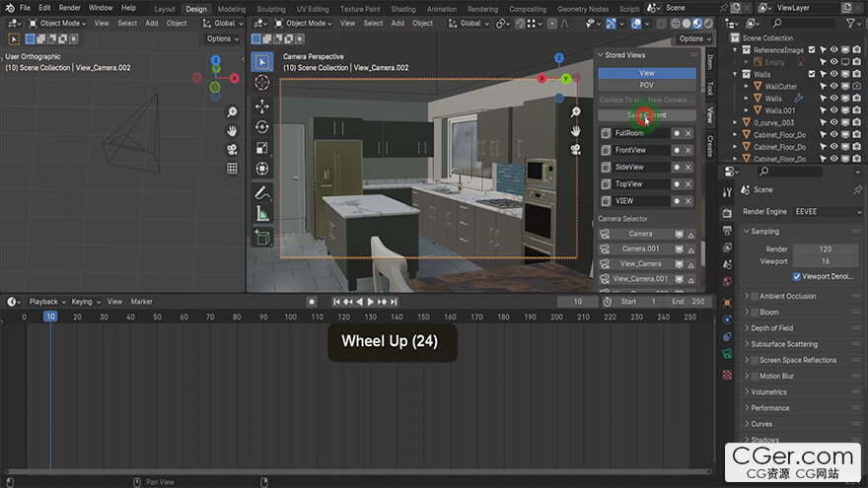Toggle camera view icon in center viewport
868x488 pixels.
coord(575,149)
